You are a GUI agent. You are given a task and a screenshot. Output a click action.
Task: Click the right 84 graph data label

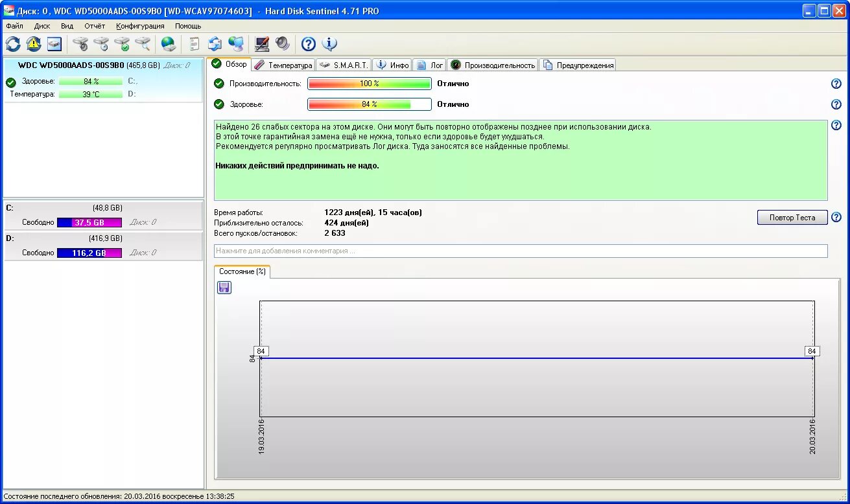[812, 351]
